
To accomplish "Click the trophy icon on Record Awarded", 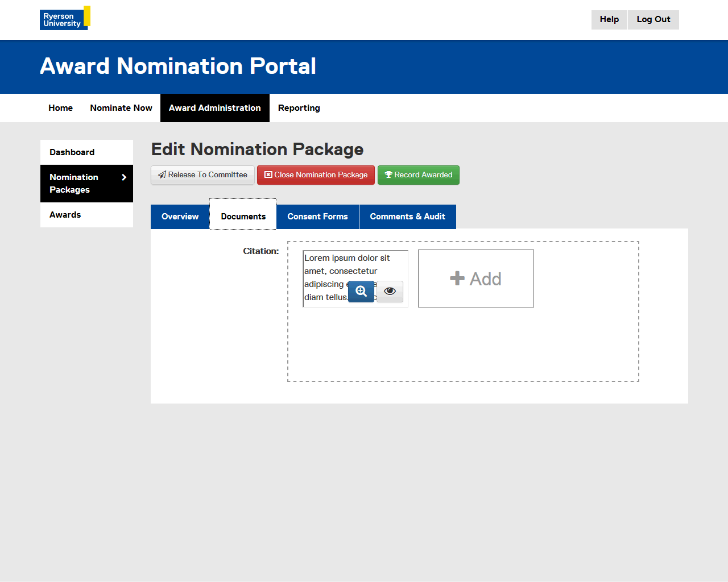I will (388, 175).
